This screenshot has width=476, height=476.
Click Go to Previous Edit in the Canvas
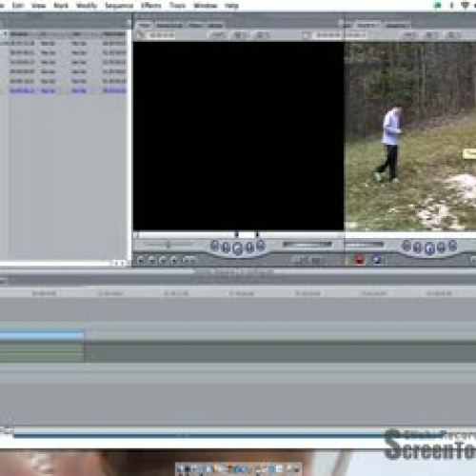(407, 246)
